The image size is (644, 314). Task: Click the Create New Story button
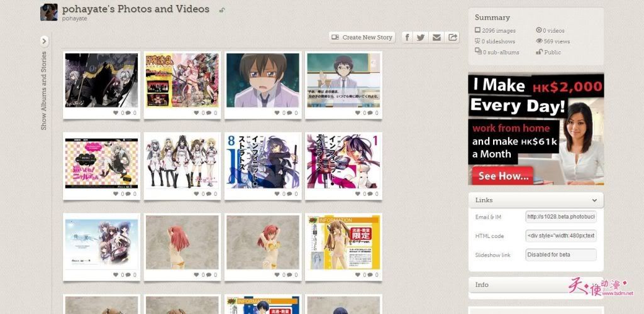(362, 37)
